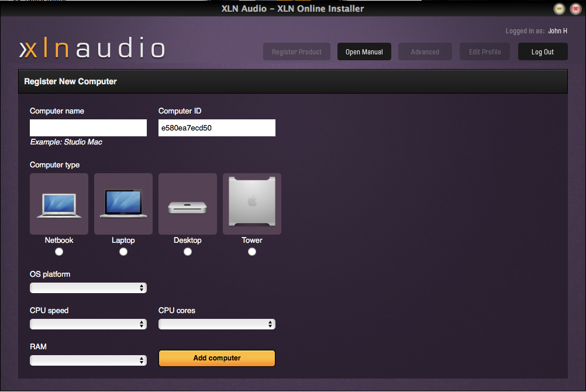Choose the Tower radio button
The image size is (586, 392).
(x=252, y=252)
